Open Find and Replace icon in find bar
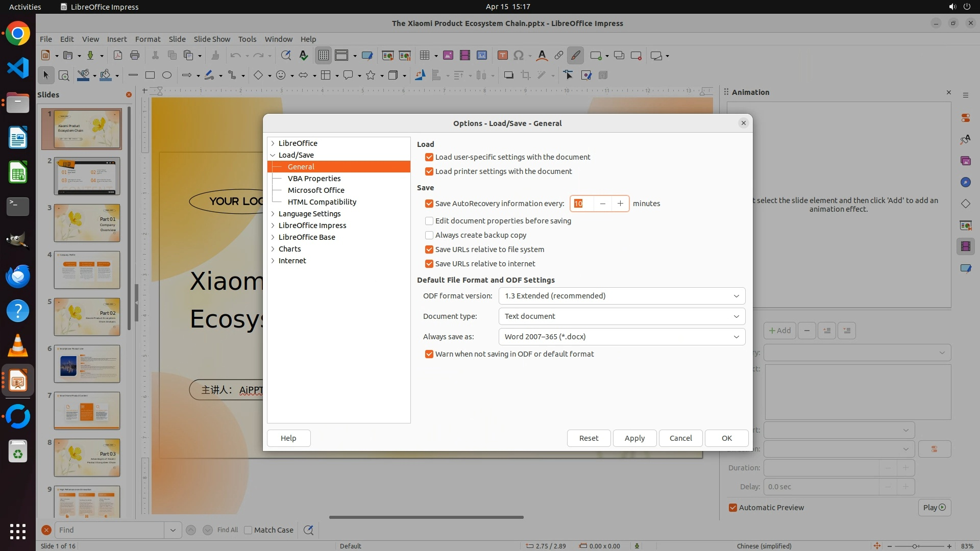The image size is (980, 551). tap(308, 530)
